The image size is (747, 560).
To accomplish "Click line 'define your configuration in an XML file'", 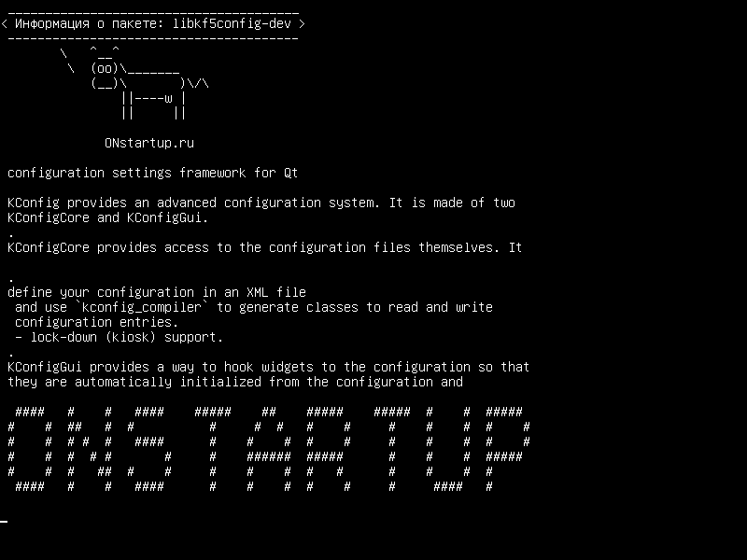I will (157, 292).
